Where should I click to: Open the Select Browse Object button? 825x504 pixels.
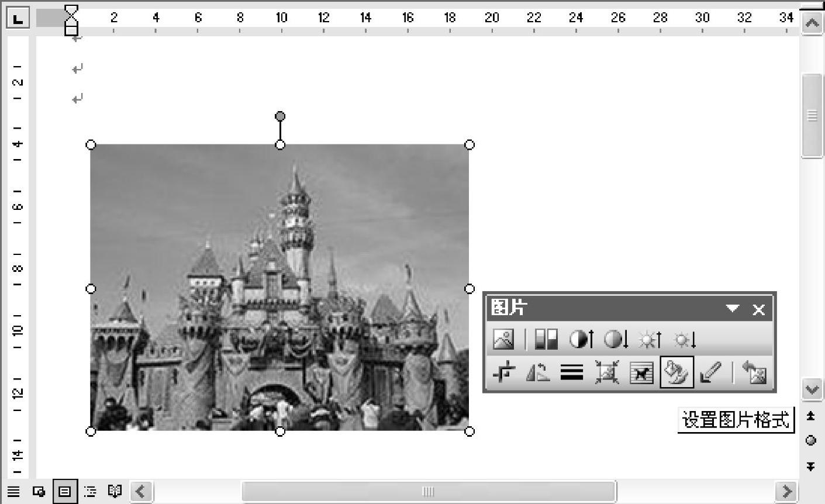[x=811, y=441]
